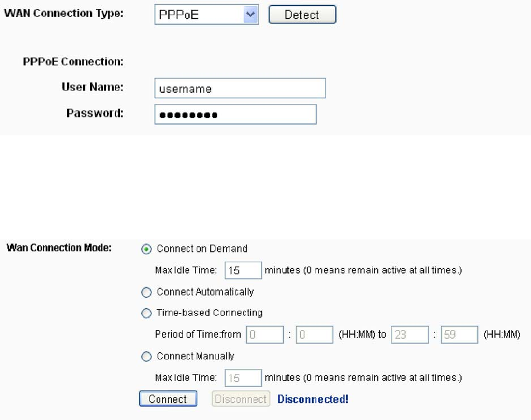The width and height of the screenshot is (531, 420).
Task: Click the start hour field after 'from'
Action: coord(265,335)
